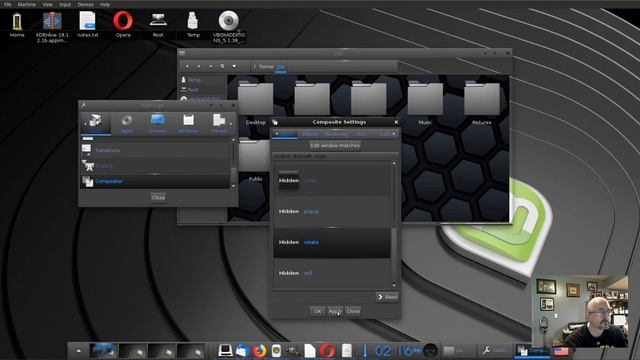640x360 pixels.
Task: Open Compositor in settings list
Action: tap(156, 181)
